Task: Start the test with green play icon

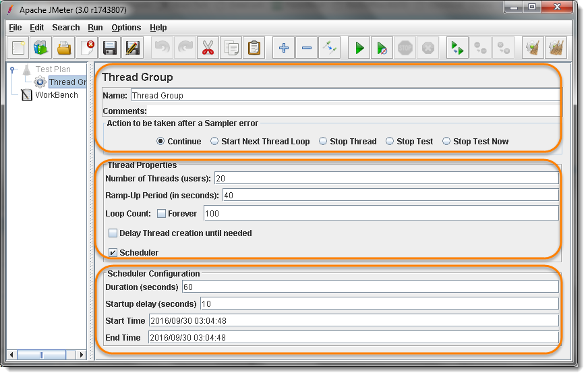Action: (x=359, y=48)
